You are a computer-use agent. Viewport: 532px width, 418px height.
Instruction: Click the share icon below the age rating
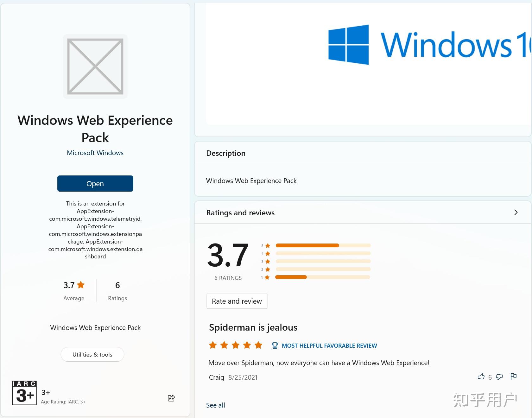tap(171, 398)
